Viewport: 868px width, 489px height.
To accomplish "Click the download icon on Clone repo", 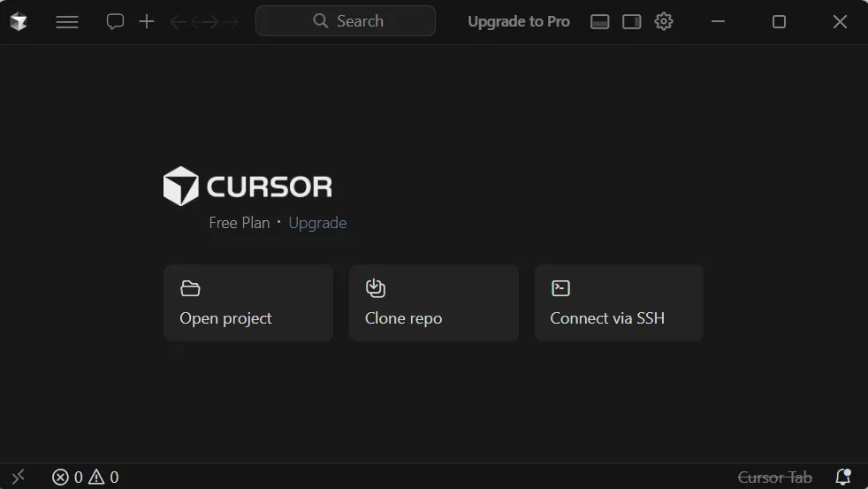I will pos(376,288).
